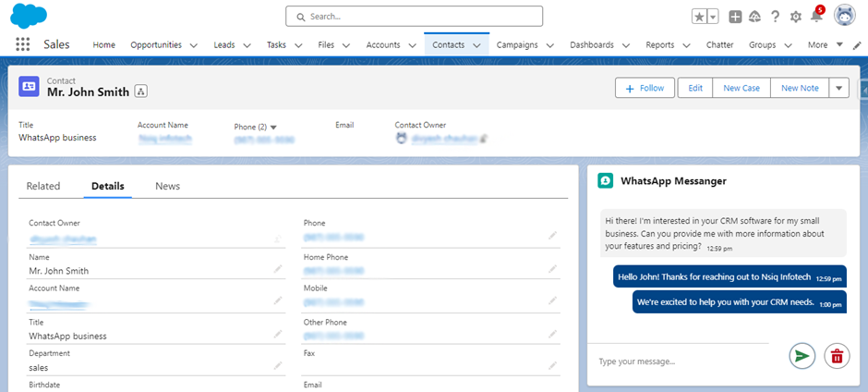Edit the Fax field pencil icon
Screen dimensions: 868x392
[x=552, y=365]
